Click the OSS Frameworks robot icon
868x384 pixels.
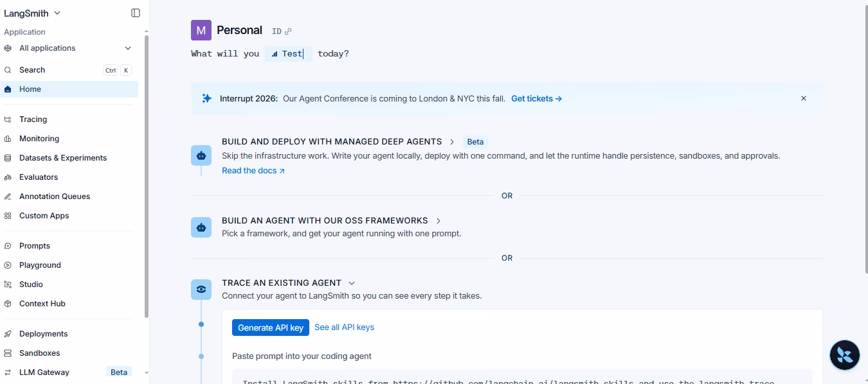pos(201,227)
